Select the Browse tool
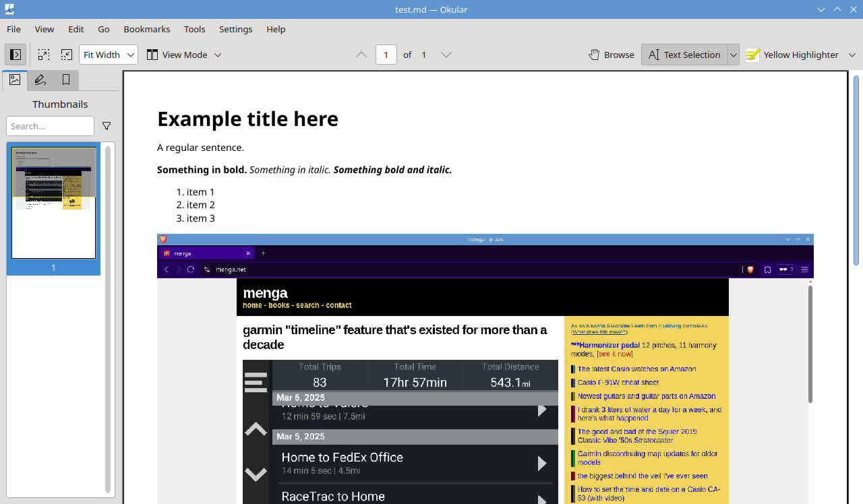863x504 pixels. pos(612,55)
